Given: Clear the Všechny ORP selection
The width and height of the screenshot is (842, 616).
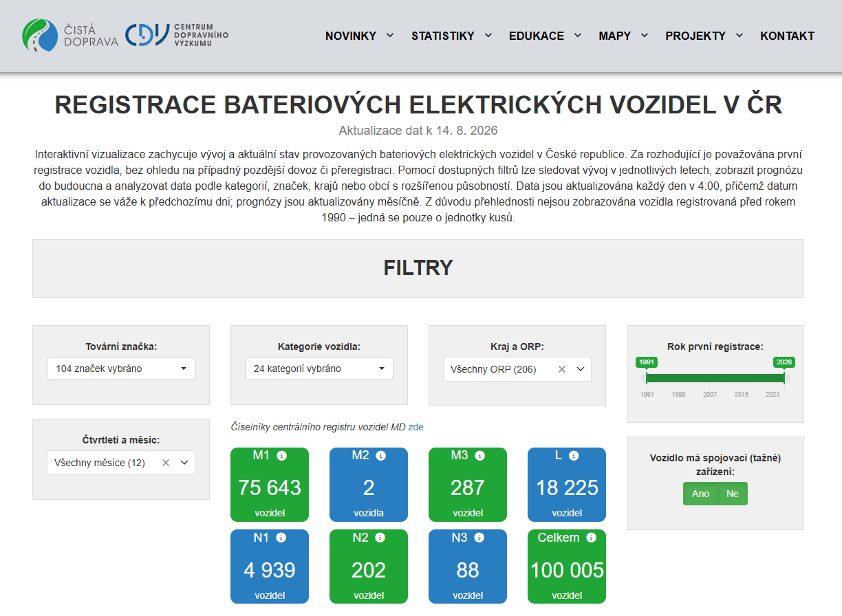Looking at the screenshot, I should [561, 369].
